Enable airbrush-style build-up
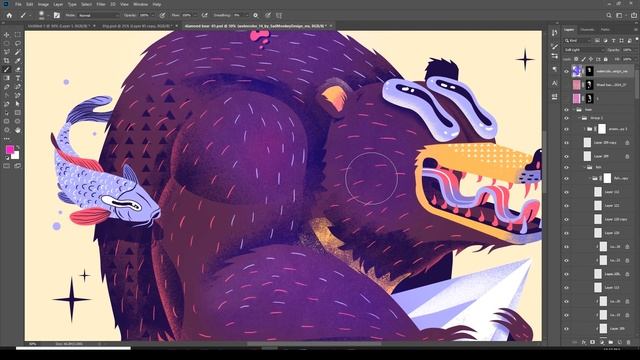The width and height of the screenshot is (640, 360). (204, 16)
